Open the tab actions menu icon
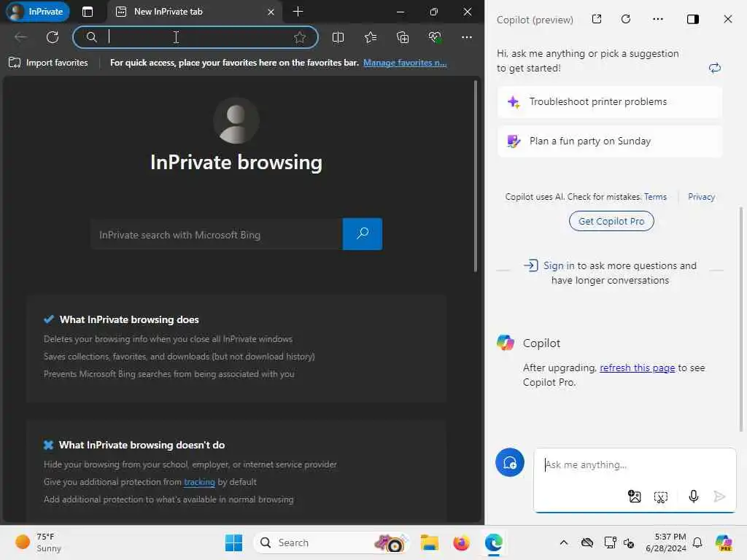Screen dimensions: 747x560 [88, 12]
